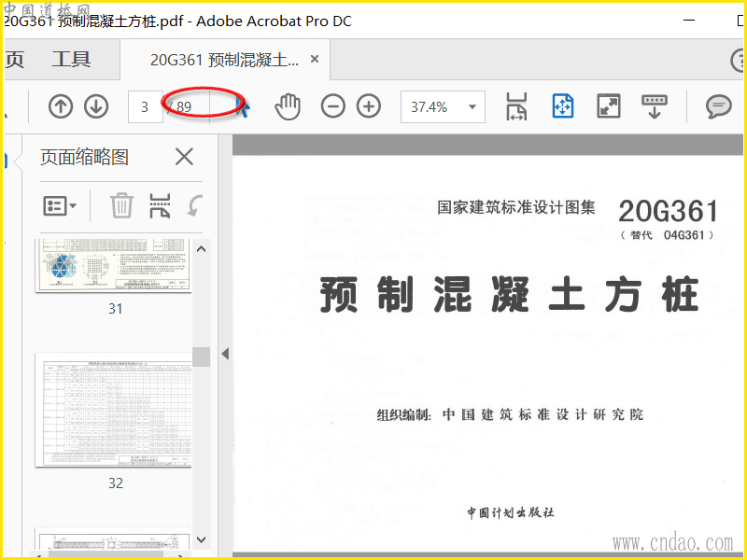Click the 预制混凝土方桩 heading on page
The width and height of the screenshot is (747, 560).
coord(509,294)
